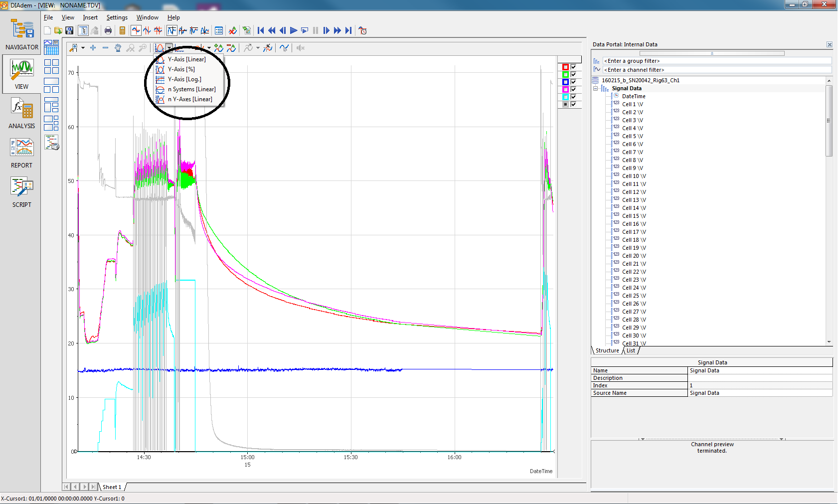
Task: Switch to the List tab in Data Portal
Action: [631, 350]
